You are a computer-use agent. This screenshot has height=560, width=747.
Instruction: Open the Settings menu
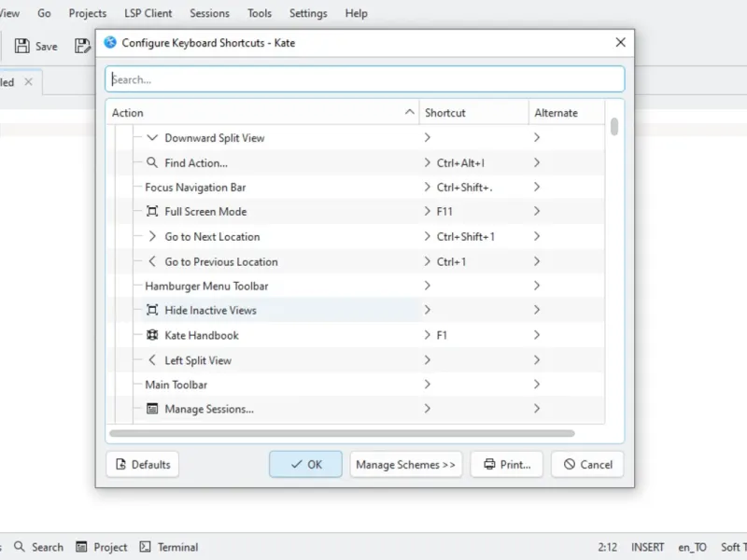[308, 13]
